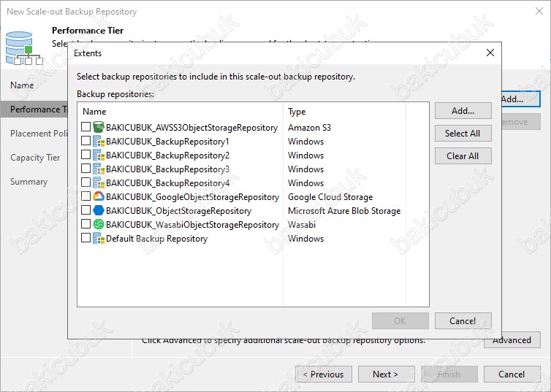Viewport: 551px width, 392px height.
Task: Select the BAKICUBUK_BackupRepository2 name text
Action: pos(167,155)
